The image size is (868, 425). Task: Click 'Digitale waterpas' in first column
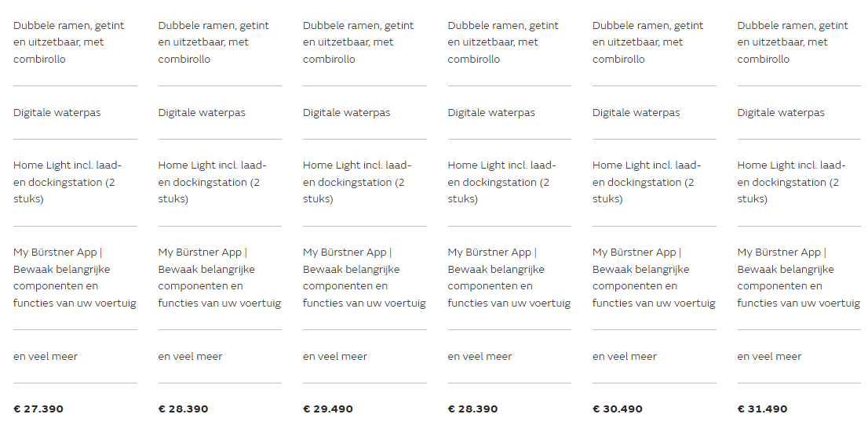coord(57,113)
